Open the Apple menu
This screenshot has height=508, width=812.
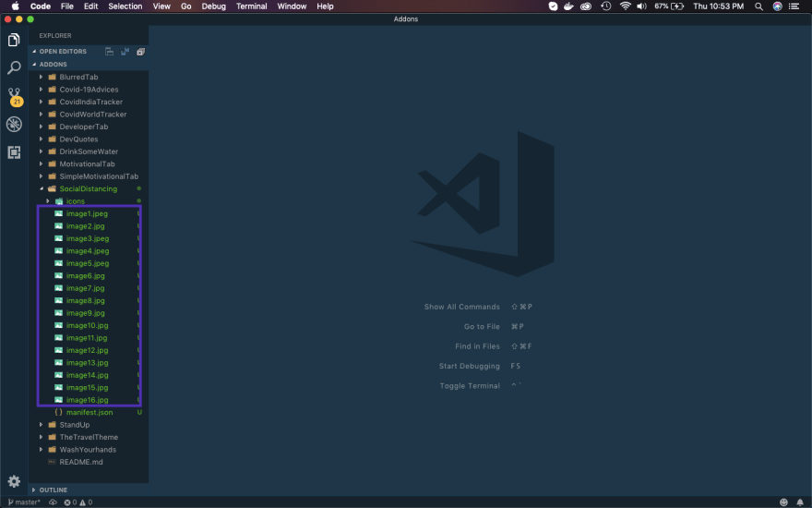tap(15, 6)
